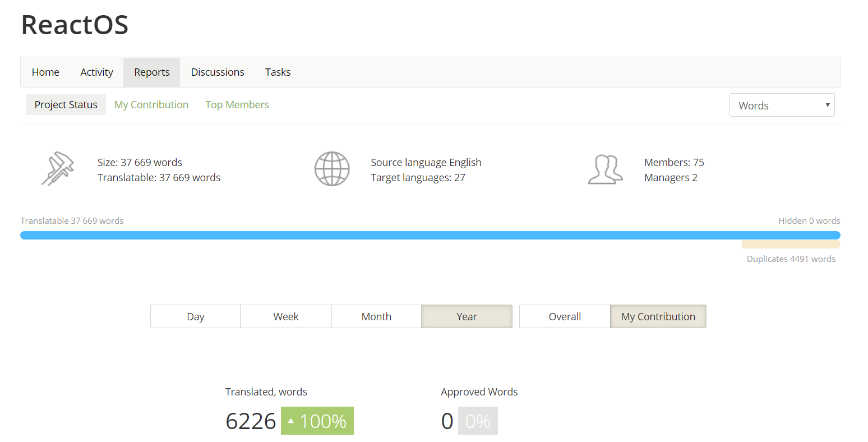The height and width of the screenshot is (442, 868).
Task: Click 'Target languages: 27' text
Action: coord(418,177)
